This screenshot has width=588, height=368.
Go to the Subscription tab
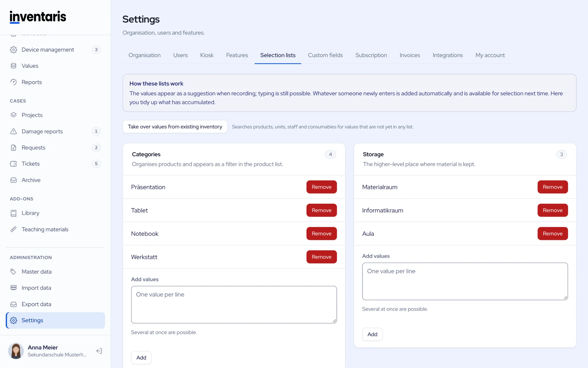(x=371, y=55)
